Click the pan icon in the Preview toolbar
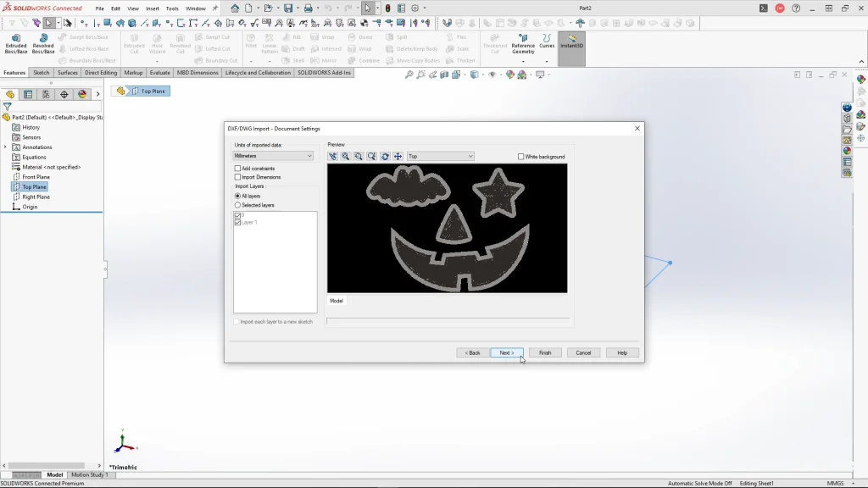The width and height of the screenshot is (868, 488). 398,157
